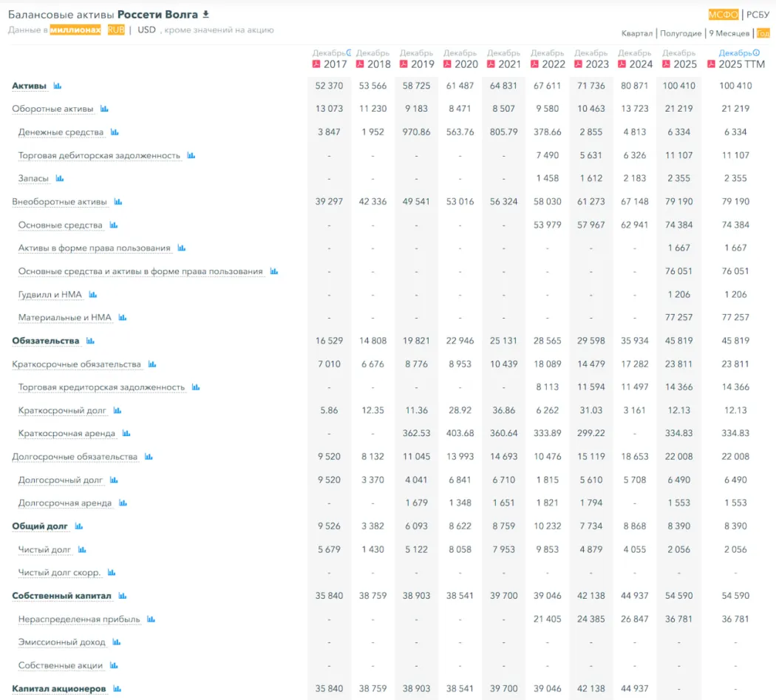The height and width of the screenshot is (700, 776).
Task: Click the Долгосрочные обязательства link
Action: 75,457
